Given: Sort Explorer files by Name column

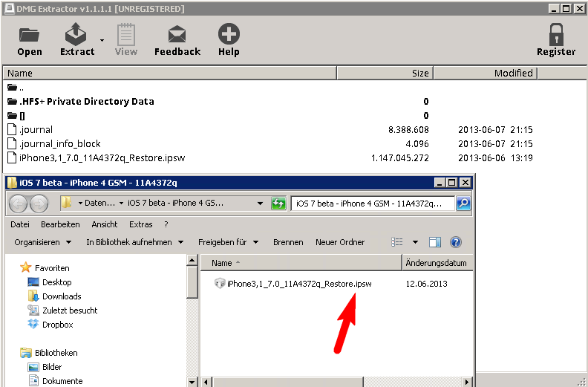Looking at the screenshot, I should (301, 263).
